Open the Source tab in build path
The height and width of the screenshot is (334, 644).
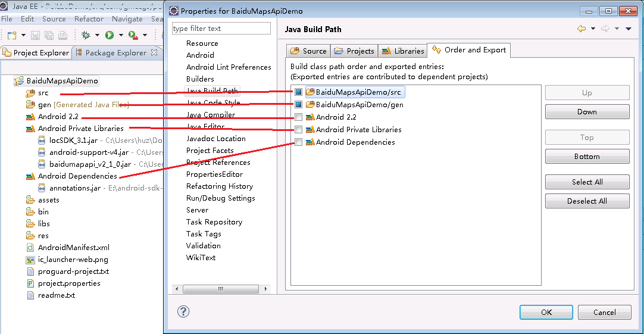308,51
